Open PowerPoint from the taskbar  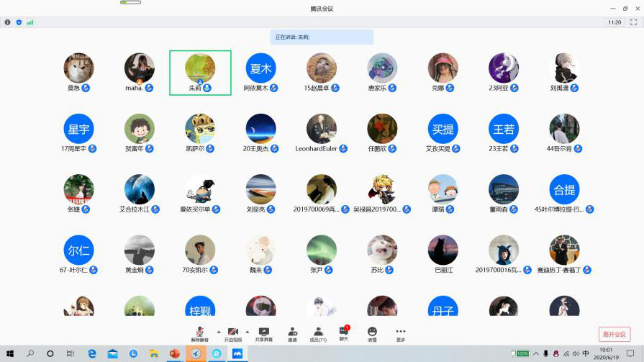point(174,354)
